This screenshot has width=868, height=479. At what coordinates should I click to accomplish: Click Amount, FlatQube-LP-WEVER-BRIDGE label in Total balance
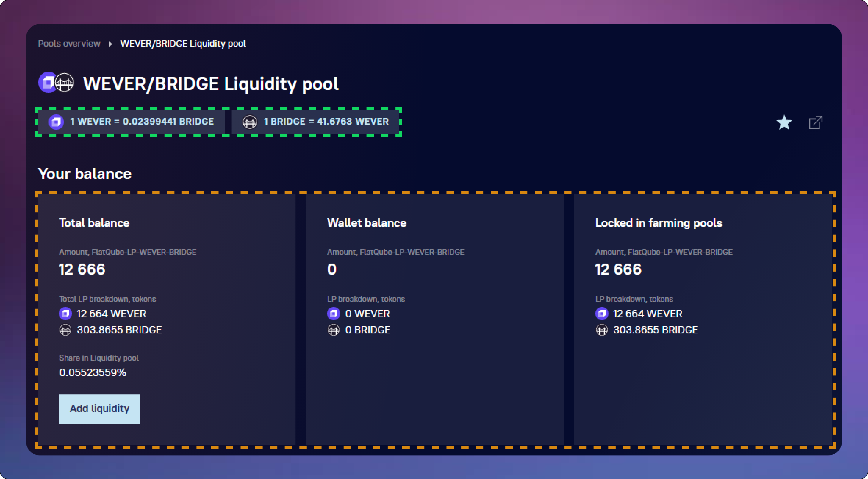128,252
